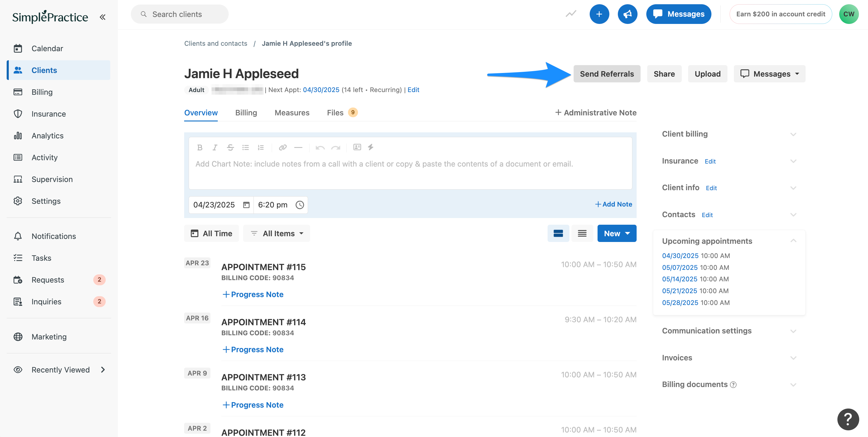Switch to the Measures tab
868x437 pixels.
coord(292,113)
